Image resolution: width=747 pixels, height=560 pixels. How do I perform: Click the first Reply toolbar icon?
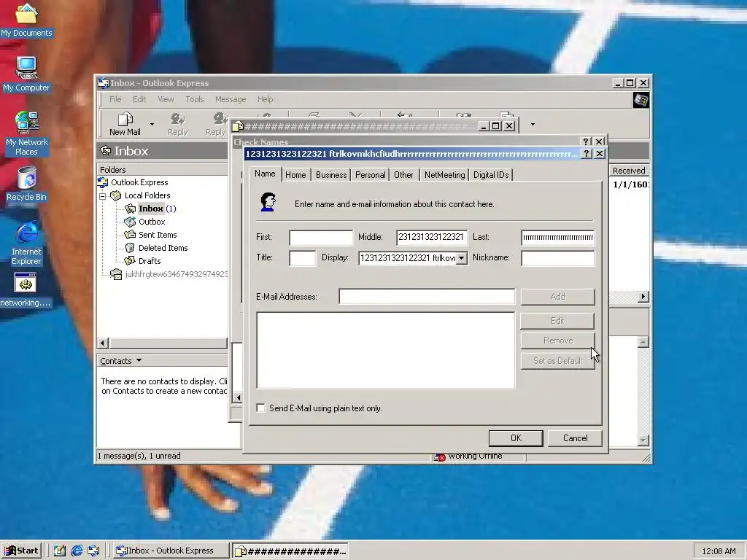tap(178, 124)
